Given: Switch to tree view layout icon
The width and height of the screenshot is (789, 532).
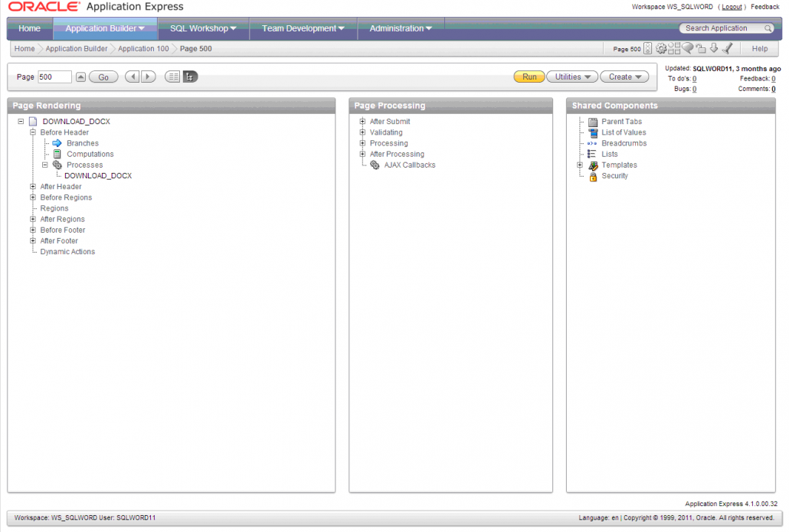Looking at the screenshot, I should click(x=188, y=77).
